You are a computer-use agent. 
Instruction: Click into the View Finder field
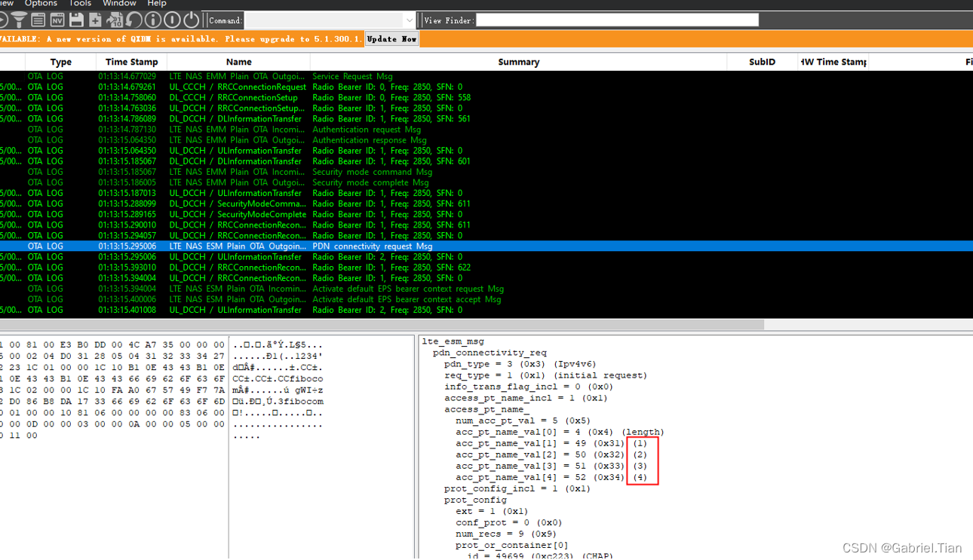pos(617,20)
